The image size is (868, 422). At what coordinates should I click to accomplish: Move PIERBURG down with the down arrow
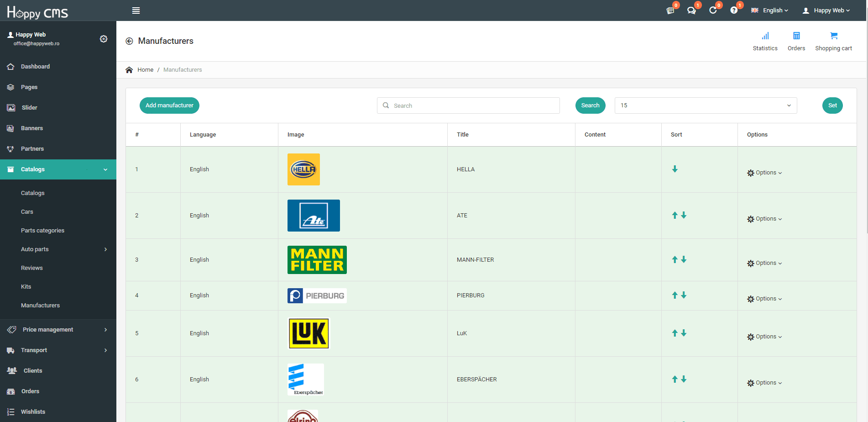684,295
